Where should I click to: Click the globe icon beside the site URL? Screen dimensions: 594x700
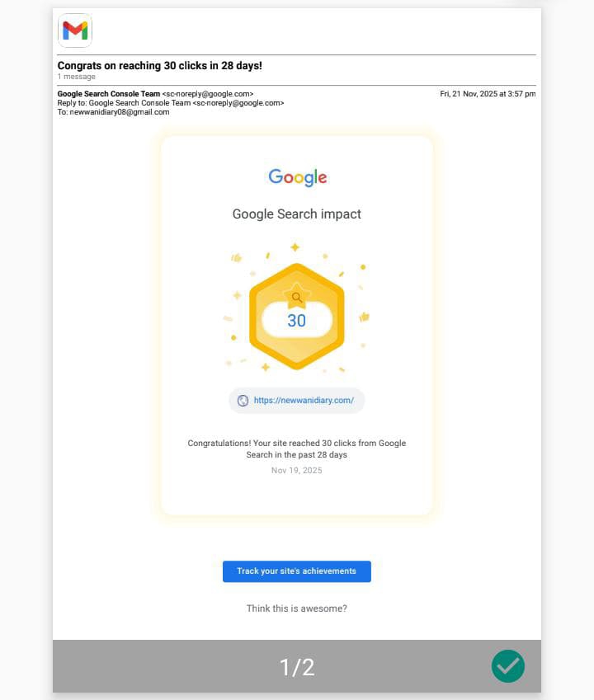click(x=243, y=401)
